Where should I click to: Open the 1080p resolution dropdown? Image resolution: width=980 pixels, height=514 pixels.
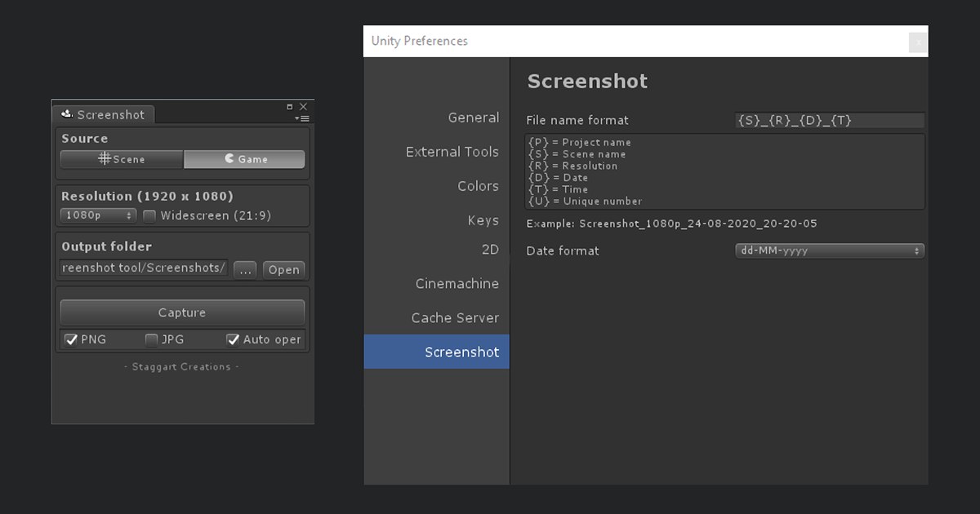click(98, 215)
